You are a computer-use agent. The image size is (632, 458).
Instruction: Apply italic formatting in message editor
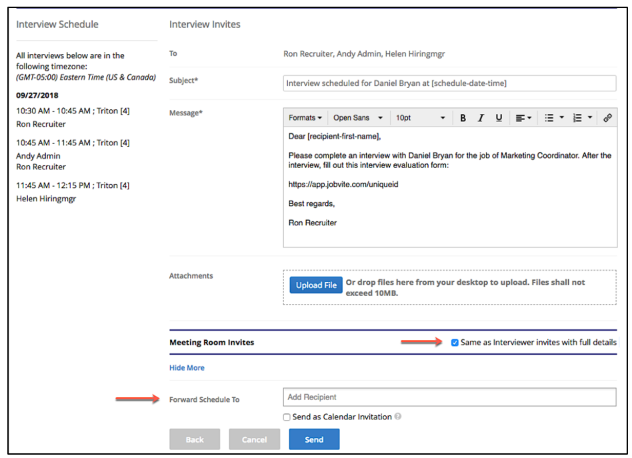(480, 118)
